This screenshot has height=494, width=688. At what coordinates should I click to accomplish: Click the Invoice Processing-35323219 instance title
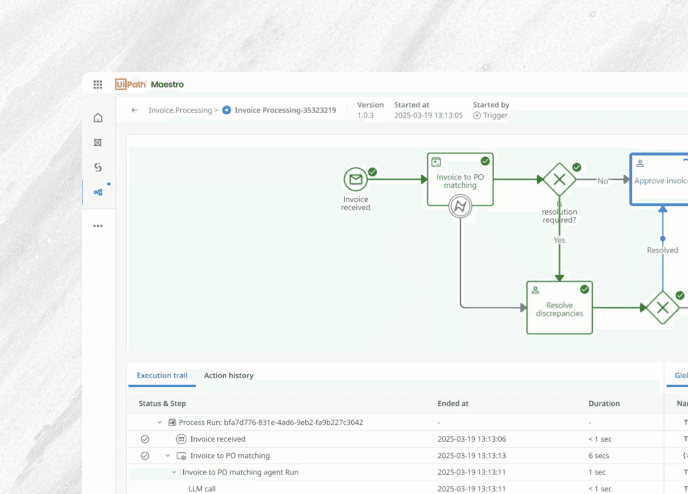(285, 110)
